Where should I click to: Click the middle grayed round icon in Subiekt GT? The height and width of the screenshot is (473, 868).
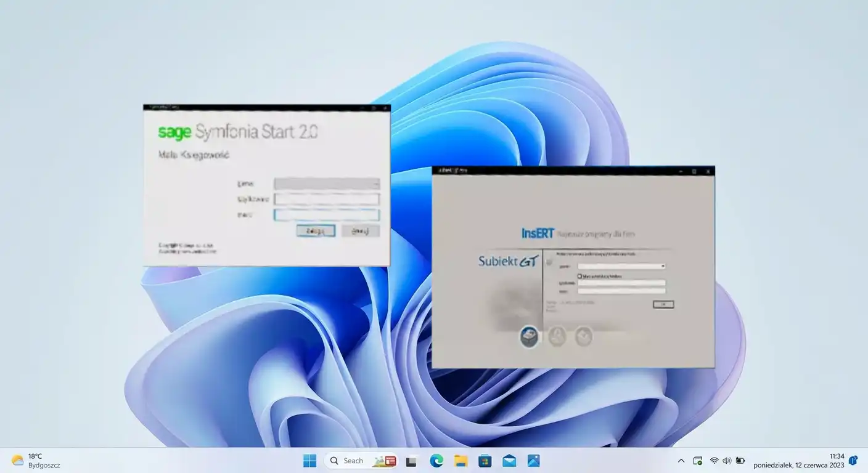(556, 337)
